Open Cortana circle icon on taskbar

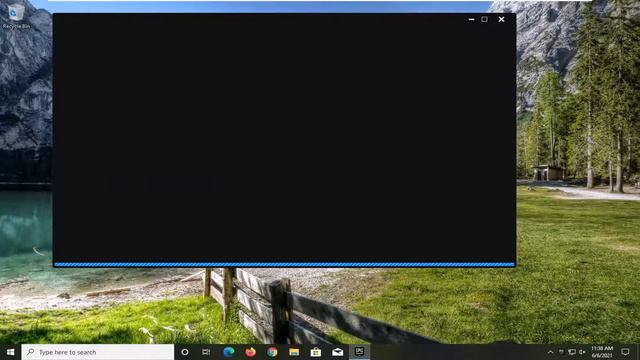click(x=184, y=352)
